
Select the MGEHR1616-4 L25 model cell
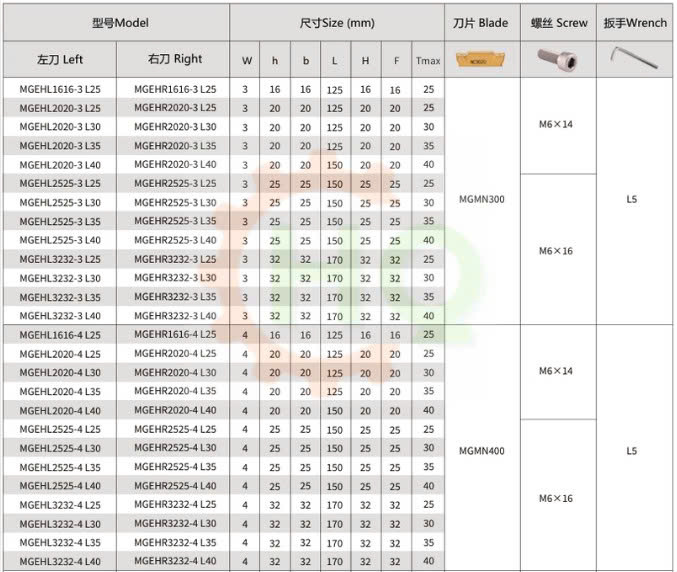(174, 334)
